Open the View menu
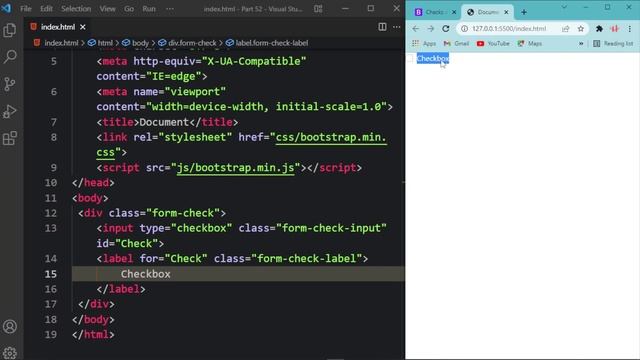Image resolution: width=640 pixels, height=360 pixels. tap(107, 9)
